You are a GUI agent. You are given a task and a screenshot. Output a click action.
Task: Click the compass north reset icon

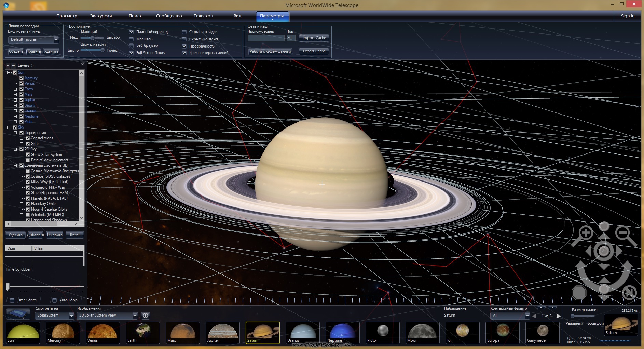click(x=629, y=293)
